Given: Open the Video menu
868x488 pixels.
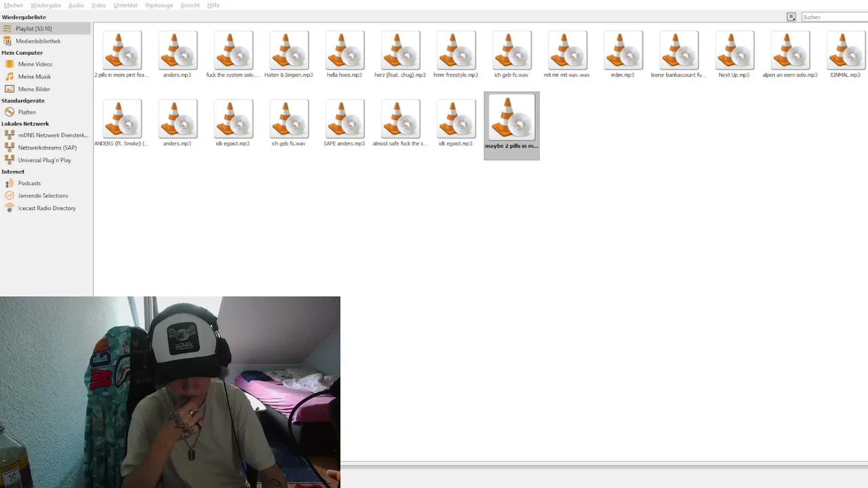Looking at the screenshot, I should (98, 5).
